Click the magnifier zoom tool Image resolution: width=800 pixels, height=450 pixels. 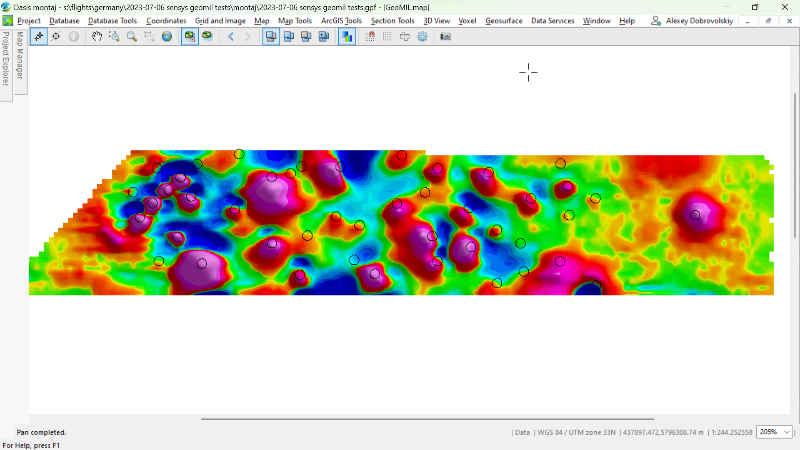point(131,36)
